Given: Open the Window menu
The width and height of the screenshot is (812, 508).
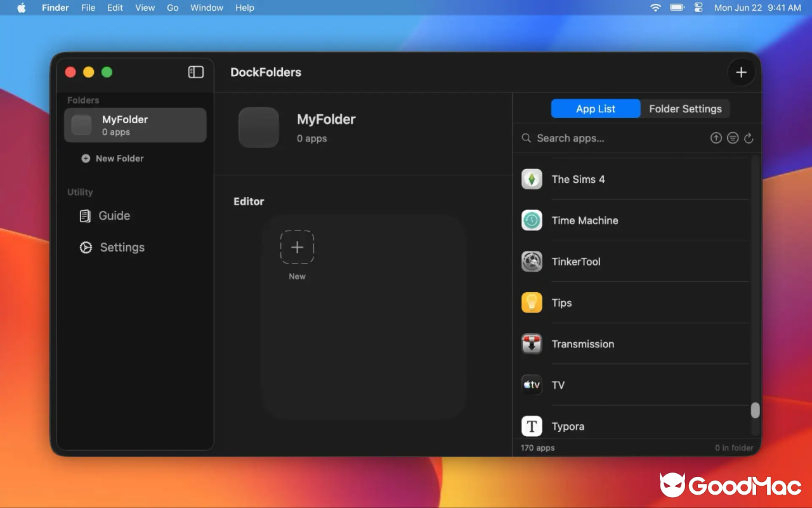Looking at the screenshot, I should (207, 8).
